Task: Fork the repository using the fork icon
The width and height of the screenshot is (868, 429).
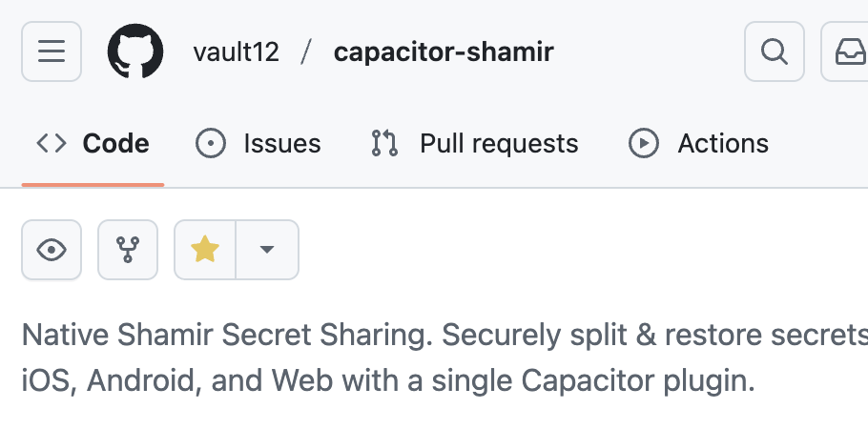Action: click(x=128, y=250)
